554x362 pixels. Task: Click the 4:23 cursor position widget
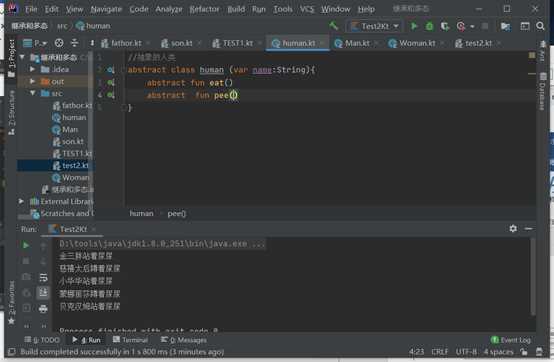(416, 352)
